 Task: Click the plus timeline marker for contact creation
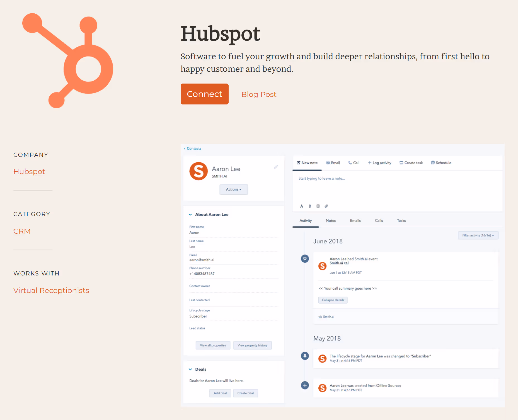pos(305,385)
